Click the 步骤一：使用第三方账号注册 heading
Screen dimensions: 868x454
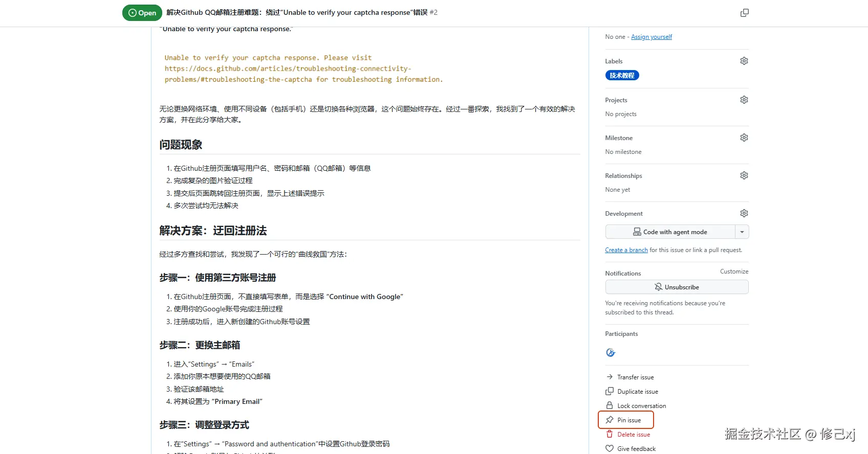coord(218,278)
